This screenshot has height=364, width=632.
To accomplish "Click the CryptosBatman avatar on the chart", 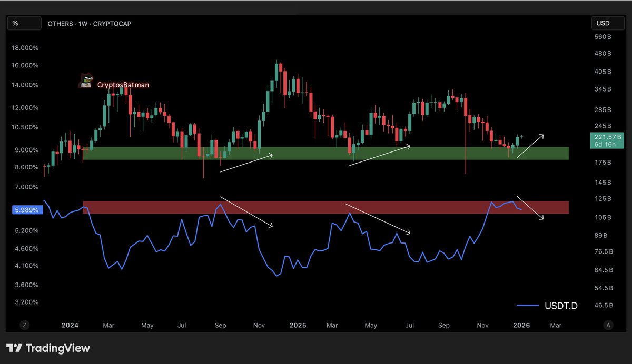I will [x=86, y=80].
